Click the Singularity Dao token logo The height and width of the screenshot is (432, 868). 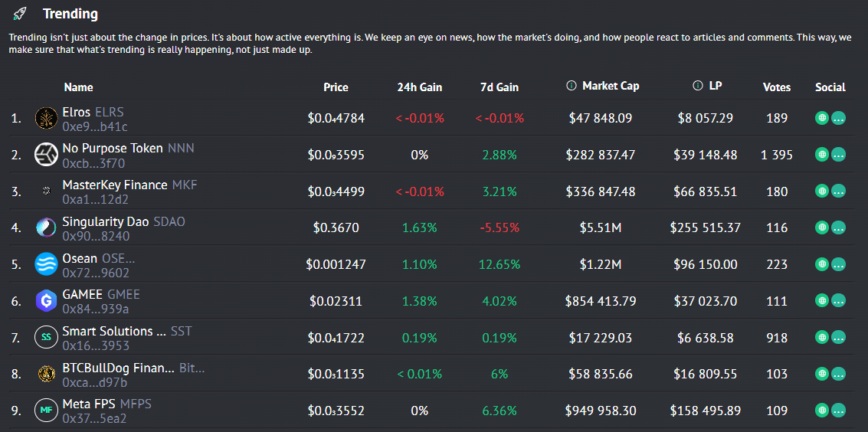tap(47, 227)
